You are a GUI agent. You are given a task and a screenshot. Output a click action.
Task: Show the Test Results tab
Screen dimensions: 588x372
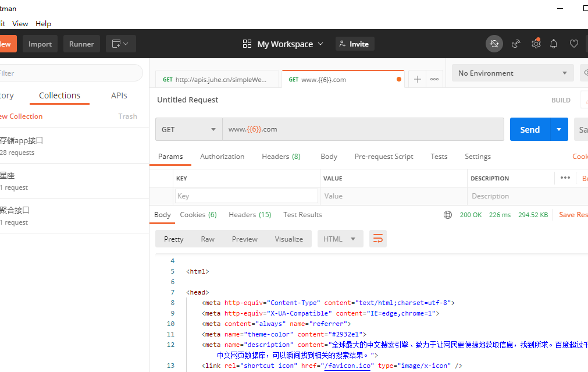(302, 215)
